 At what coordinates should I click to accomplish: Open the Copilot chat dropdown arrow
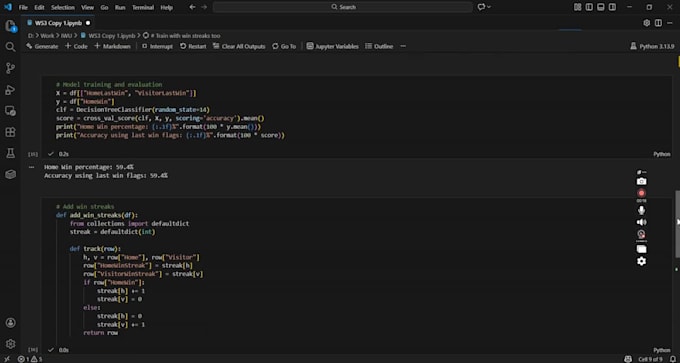489,7
